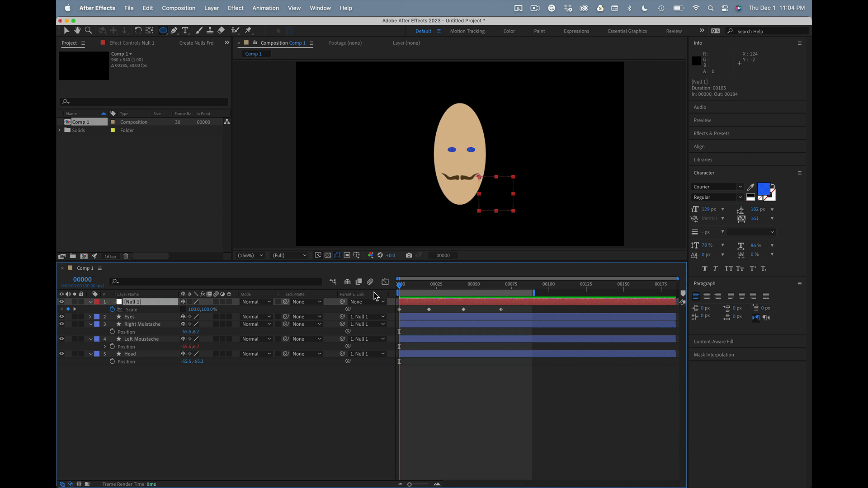Toggle visibility of Head layer
The height and width of the screenshot is (488, 868).
pos(61,354)
